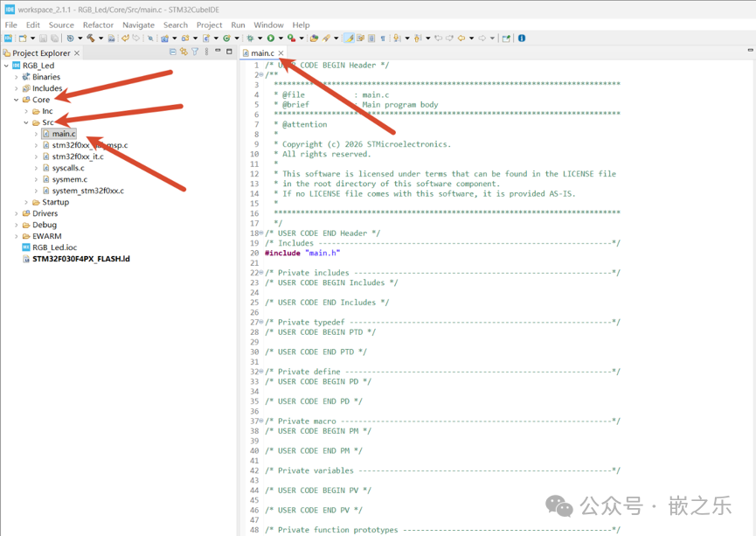Click the New C/C++ project icon
The image size is (756, 536).
click(165, 38)
